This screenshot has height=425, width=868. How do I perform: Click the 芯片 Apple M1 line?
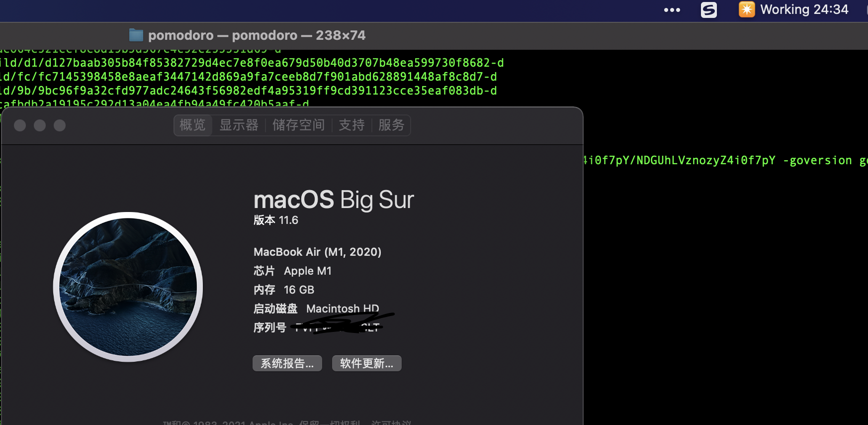tap(292, 271)
